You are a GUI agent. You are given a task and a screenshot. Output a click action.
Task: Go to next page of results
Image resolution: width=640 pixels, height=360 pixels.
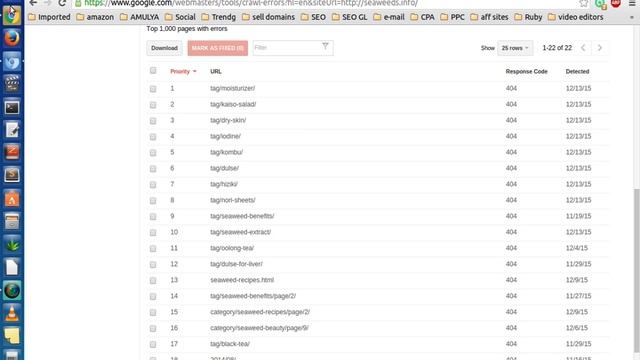[x=600, y=48]
